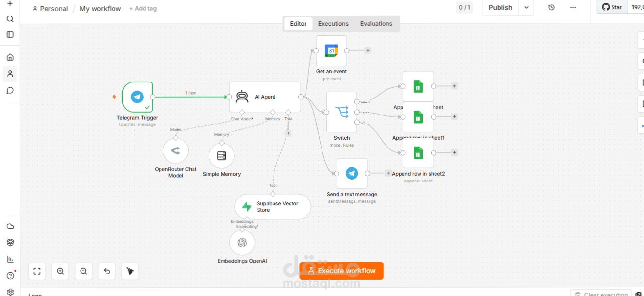Zoom out on the canvas
The height and width of the screenshot is (296, 644).
83,271
